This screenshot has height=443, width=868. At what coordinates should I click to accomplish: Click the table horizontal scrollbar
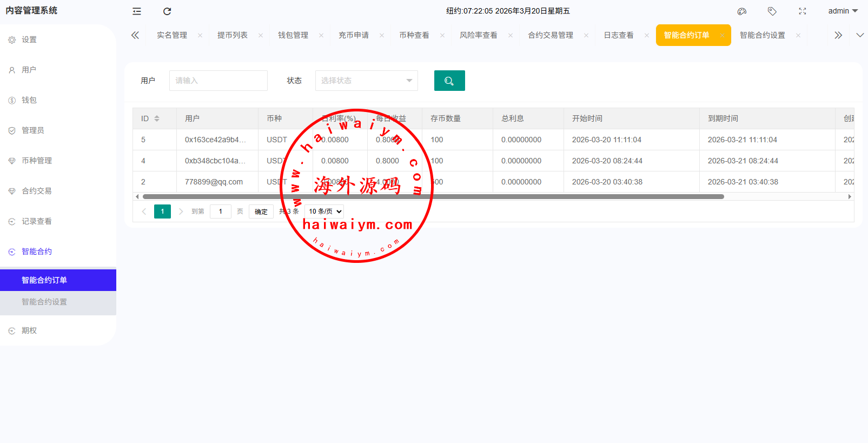click(433, 197)
